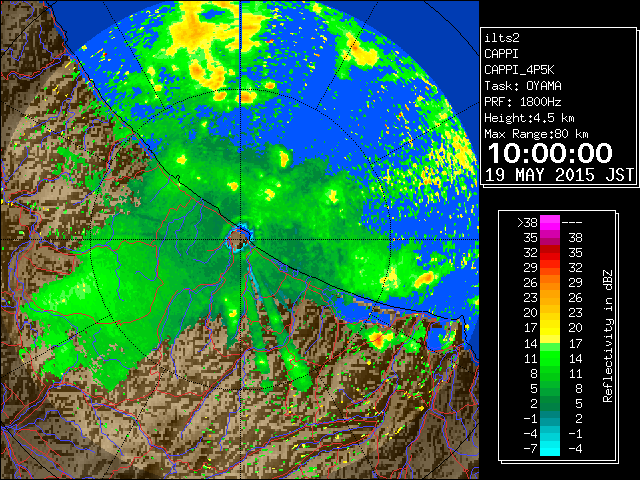Click the '>38' legend label
The image size is (640, 480).
527,223
